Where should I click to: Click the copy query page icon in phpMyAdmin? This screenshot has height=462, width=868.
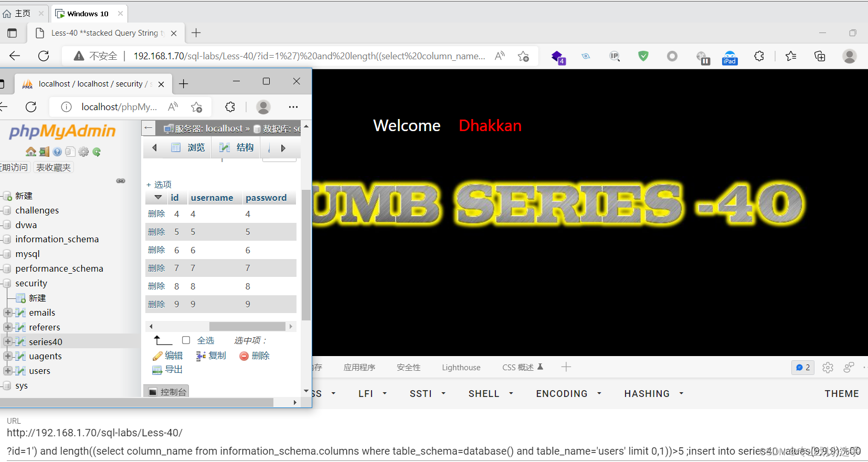pyautogui.click(x=70, y=152)
